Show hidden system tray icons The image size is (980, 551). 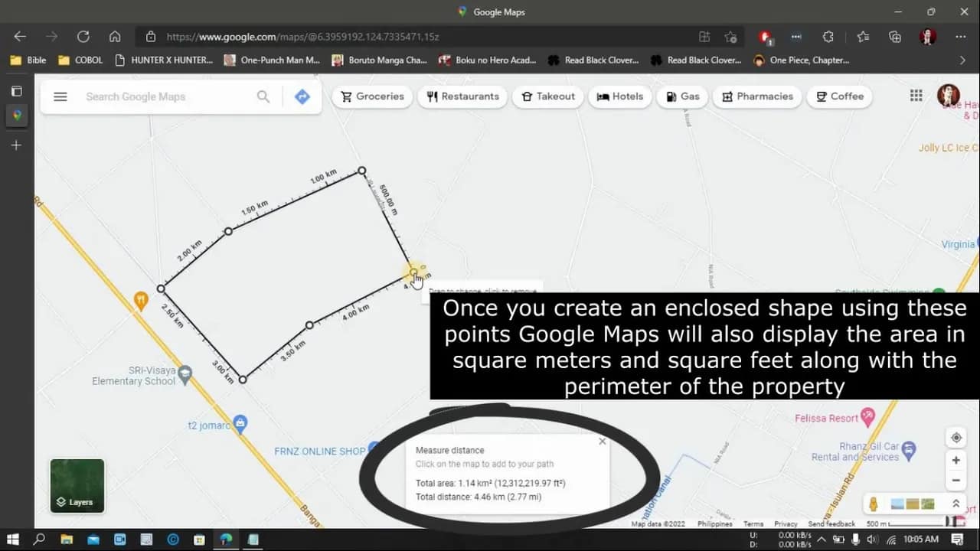click(x=821, y=540)
